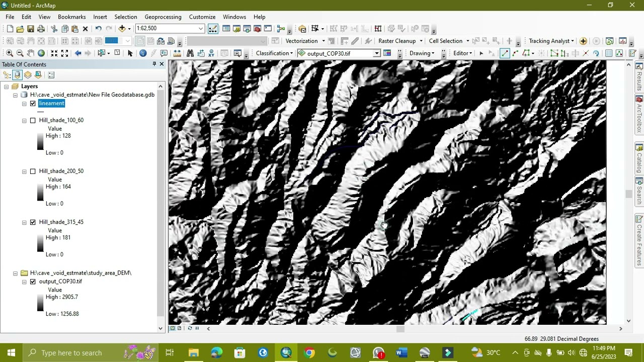The image size is (644, 362).
Task: Open the Attributes table icon in Editor toolbar
Action: [609, 53]
